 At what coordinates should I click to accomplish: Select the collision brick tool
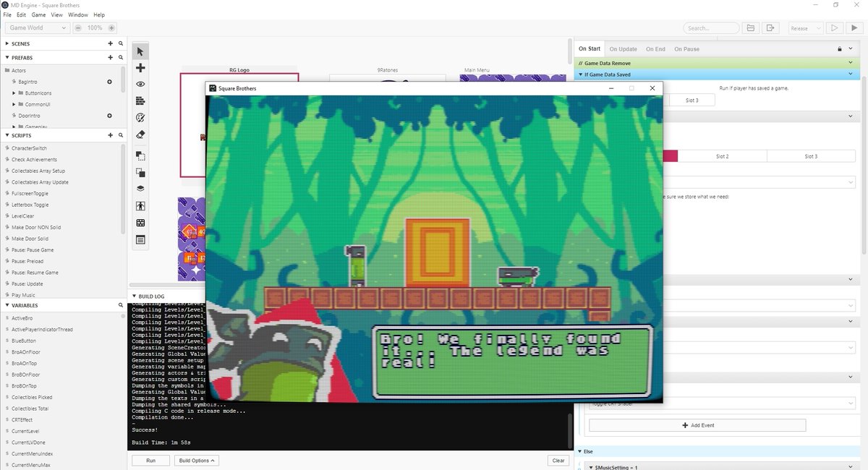click(140, 101)
